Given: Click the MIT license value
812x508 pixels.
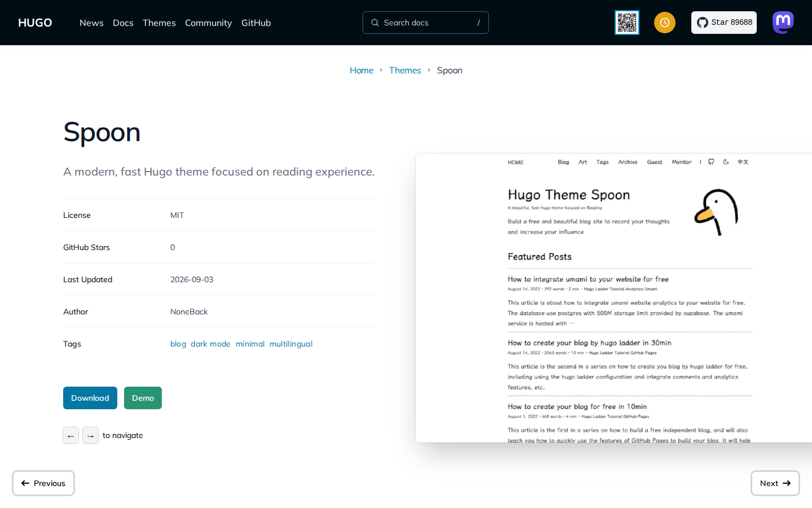Looking at the screenshot, I should coord(177,215).
